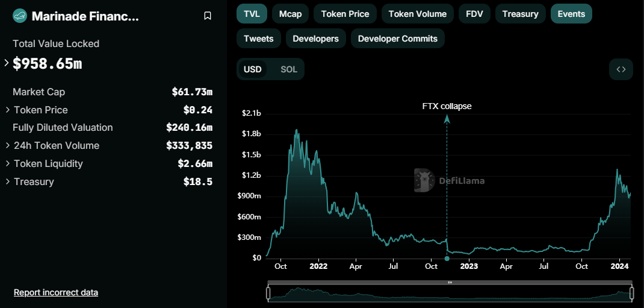Image resolution: width=644 pixels, height=308 pixels.
Task: Click the Marinade Finance logo icon
Action: pyautogui.click(x=20, y=16)
